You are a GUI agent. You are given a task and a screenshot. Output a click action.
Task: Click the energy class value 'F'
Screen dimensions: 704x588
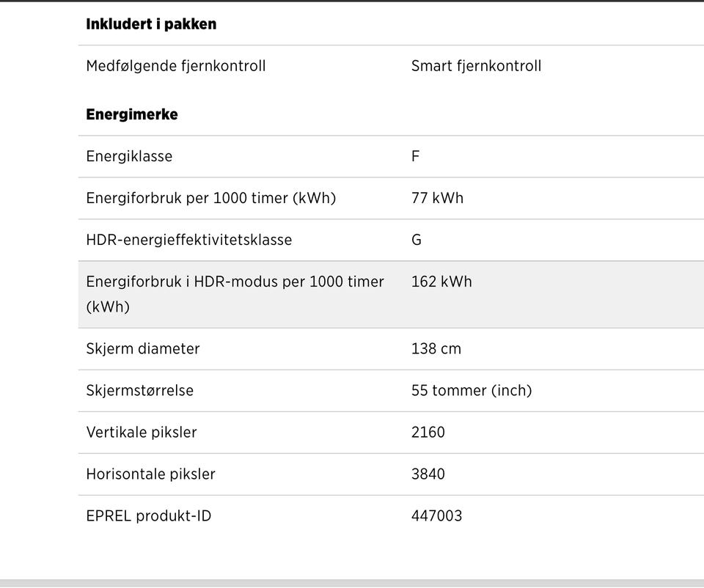click(x=415, y=156)
